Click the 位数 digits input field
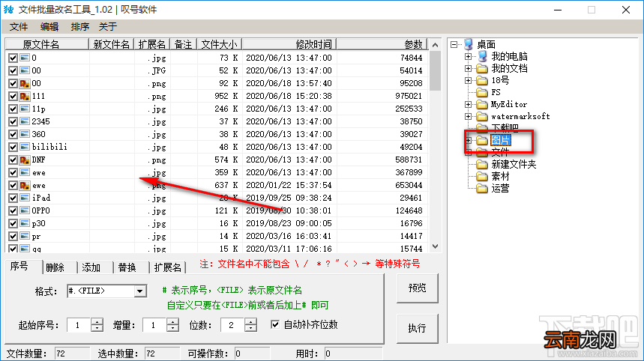Viewport: 644px width, 361px height. point(232,325)
